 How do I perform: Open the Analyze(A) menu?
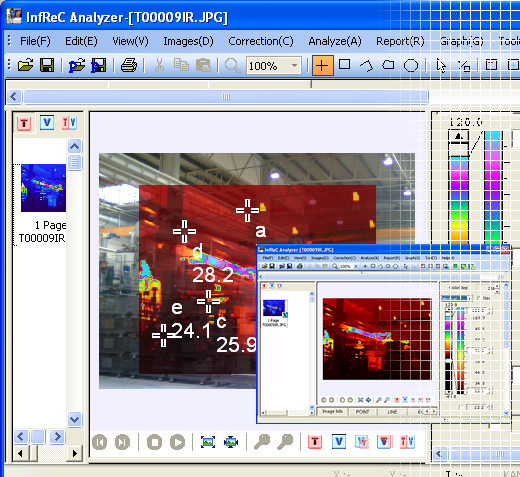335,41
